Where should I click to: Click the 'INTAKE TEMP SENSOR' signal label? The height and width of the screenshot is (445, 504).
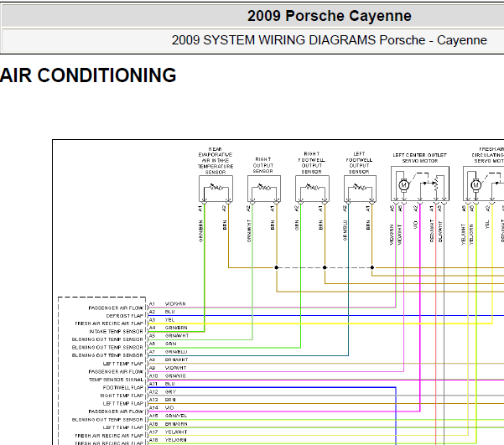(x=116, y=331)
